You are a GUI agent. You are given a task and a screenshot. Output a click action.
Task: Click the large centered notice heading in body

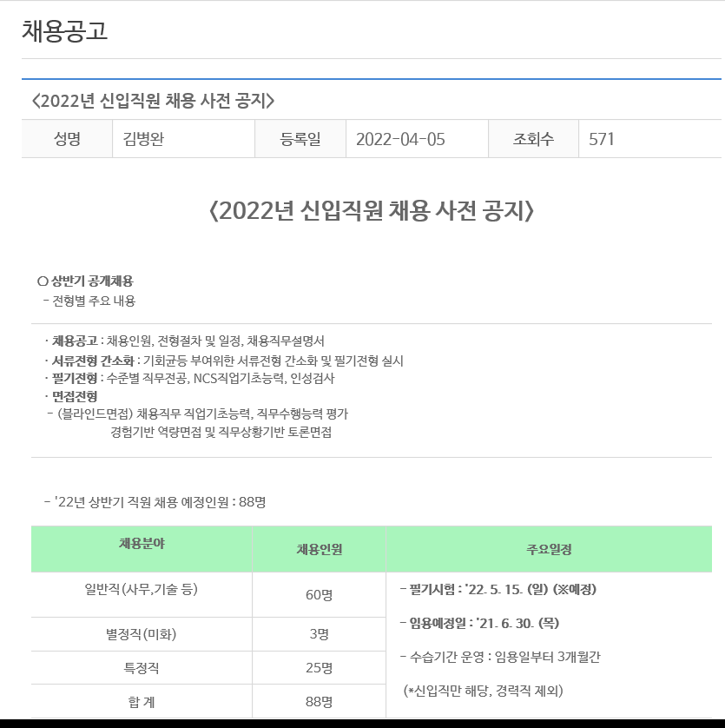click(371, 211)
